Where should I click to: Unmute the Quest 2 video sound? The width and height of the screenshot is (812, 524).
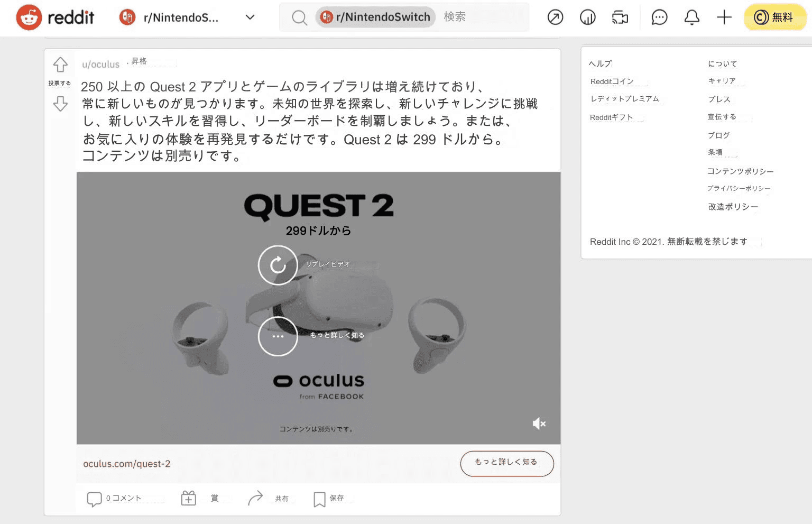[x=539, y=423]
